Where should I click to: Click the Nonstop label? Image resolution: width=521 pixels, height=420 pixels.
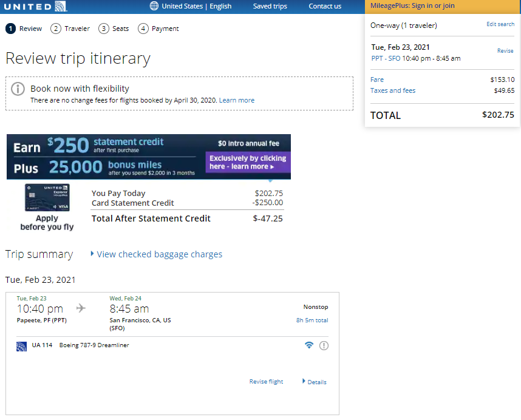(316, 307)
